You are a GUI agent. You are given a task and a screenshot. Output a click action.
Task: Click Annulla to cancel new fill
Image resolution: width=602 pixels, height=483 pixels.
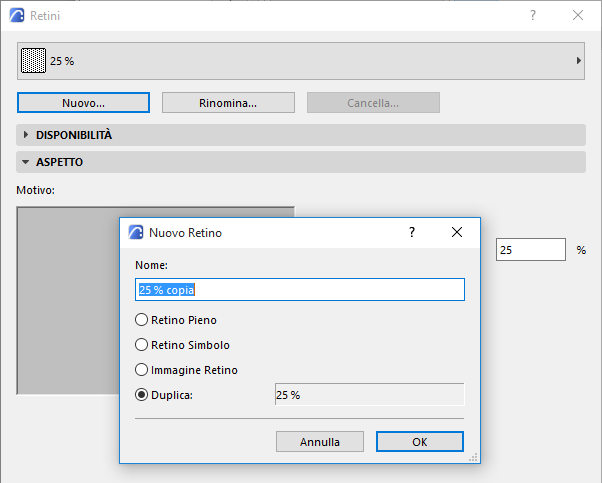(x=319, y=442)
